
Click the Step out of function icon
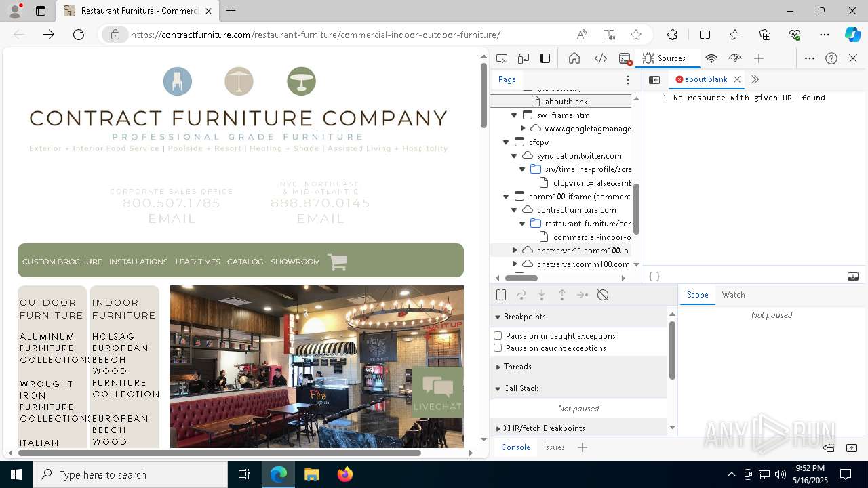(562, 295)
